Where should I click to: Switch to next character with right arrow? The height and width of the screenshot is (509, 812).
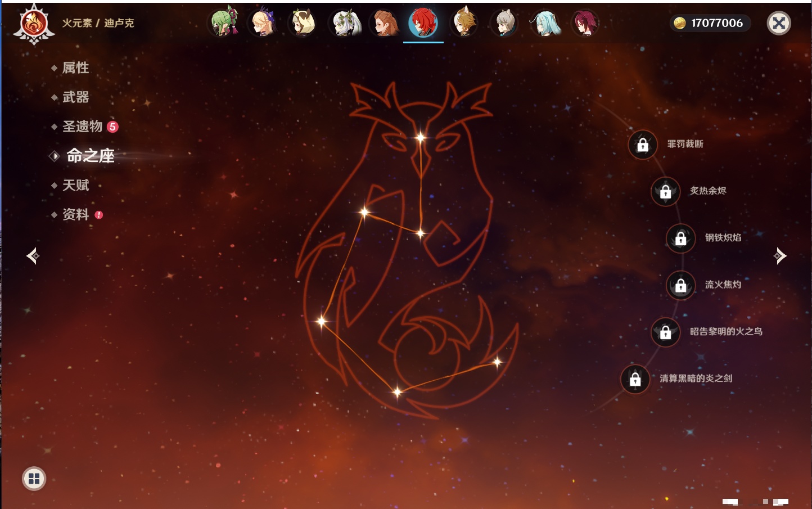779,256
